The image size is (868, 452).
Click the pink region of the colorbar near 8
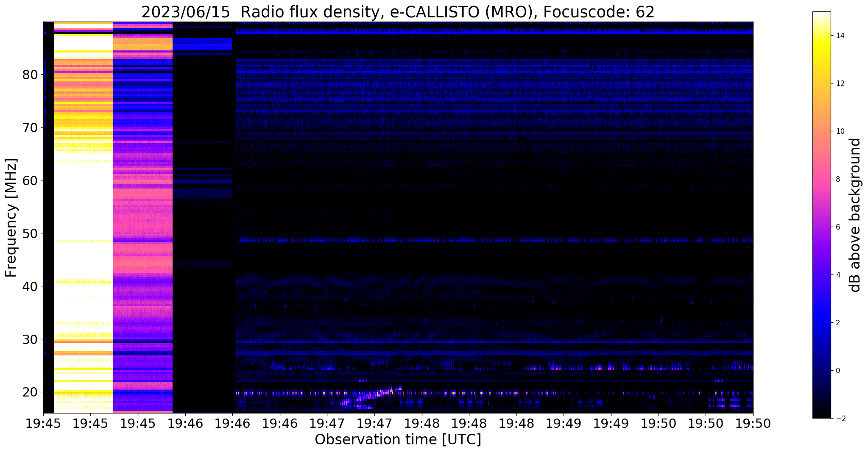pos(821,180)
